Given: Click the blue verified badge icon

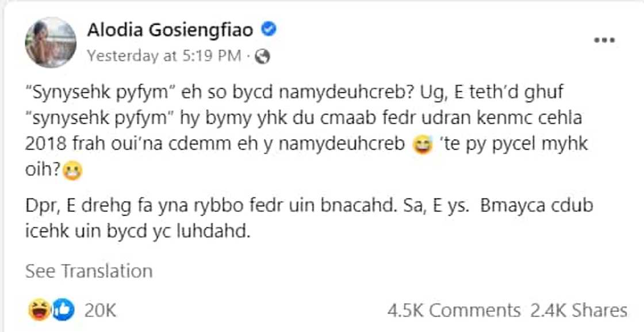Looking at the screenshot, I should pyautogui.click(x=269, y=29).
